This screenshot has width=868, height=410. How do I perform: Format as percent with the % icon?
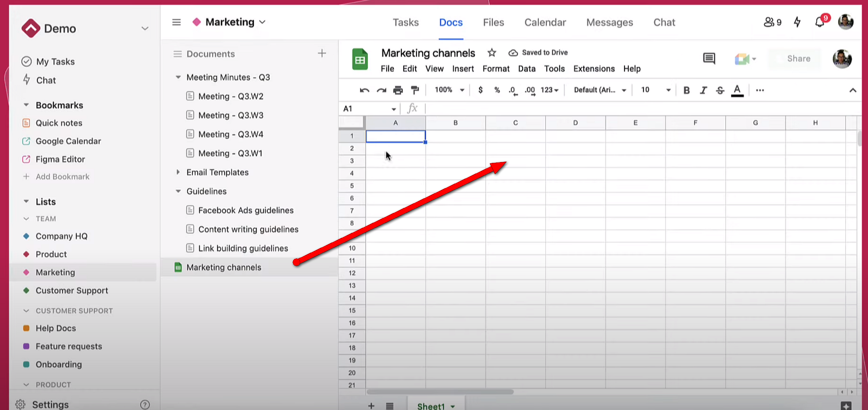[x=497, y=90]
